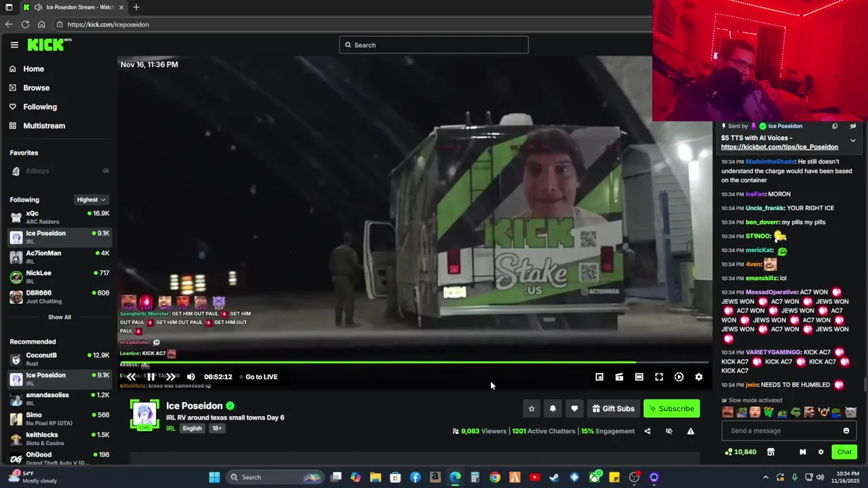Open playback speed options
The image size is (868, 488).
(679, 377)
